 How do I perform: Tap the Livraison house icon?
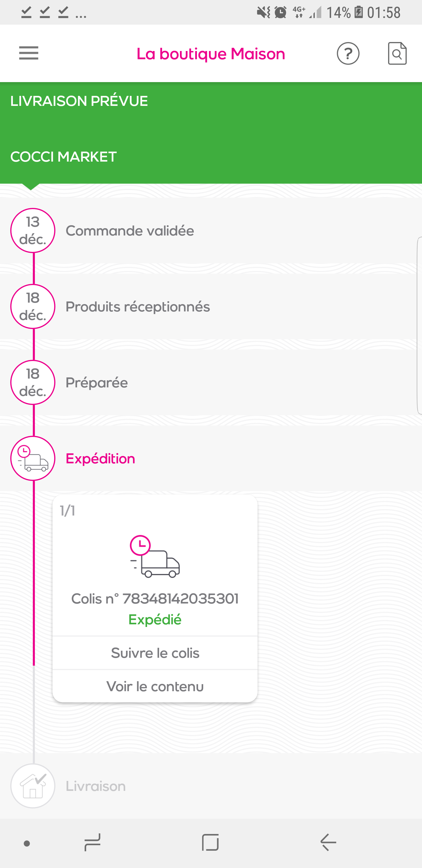(33, 786)
